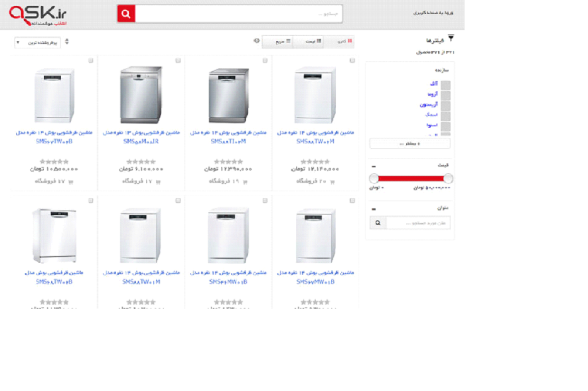
Task: Click the red price range bar
Action: click(x=411, y=179)
